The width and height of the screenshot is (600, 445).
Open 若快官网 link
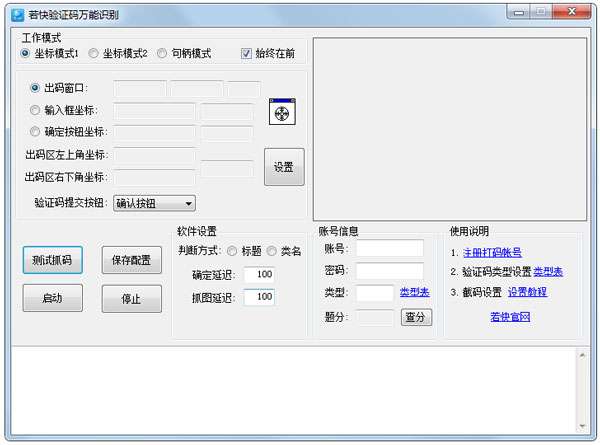click(510, 316)
